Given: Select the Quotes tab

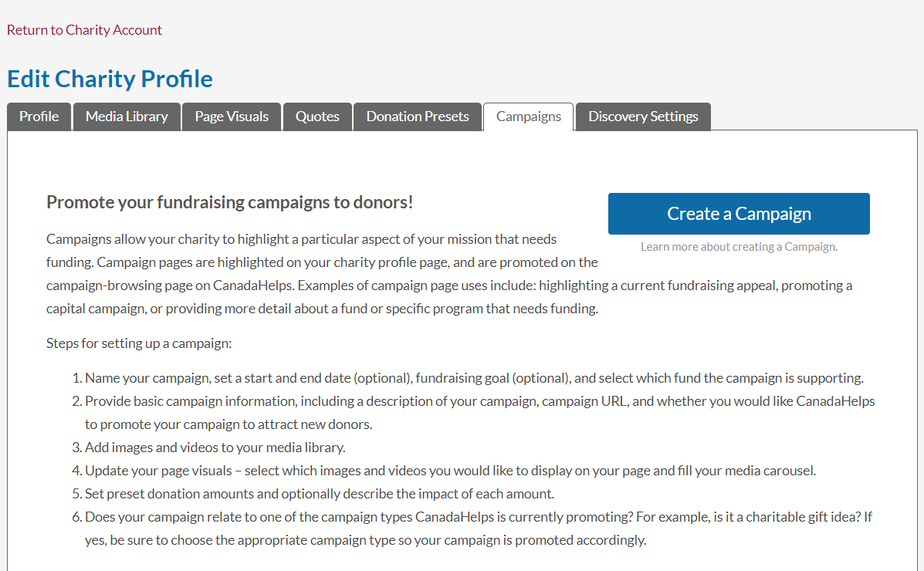Looking at the screenshot, I should [317, 117].
